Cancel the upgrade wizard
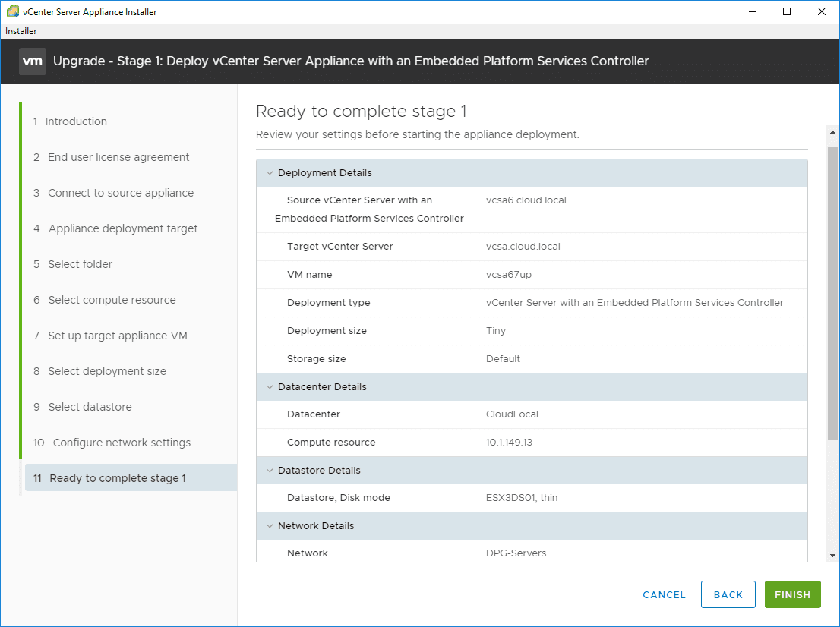The width and height of the screenshot is (840, 627). click(664, 595)
